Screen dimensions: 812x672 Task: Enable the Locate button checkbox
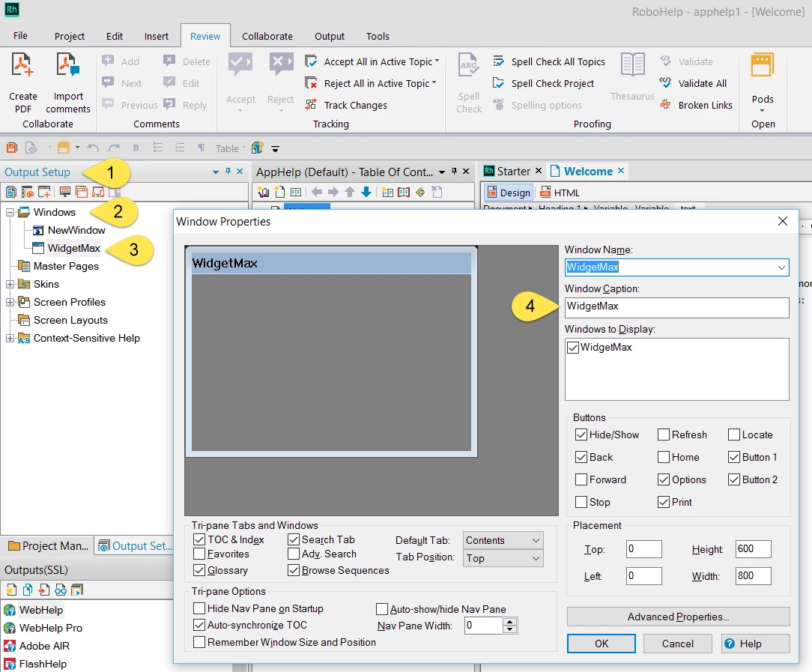tap(734, 435)
